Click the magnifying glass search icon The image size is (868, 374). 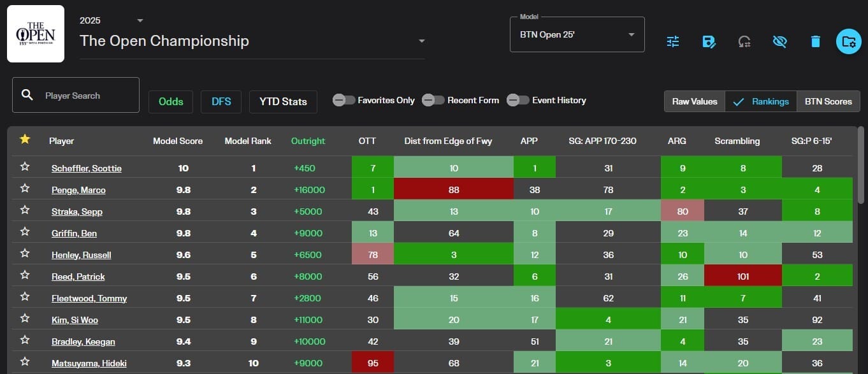pyautogui.click(x=27, y=95)
